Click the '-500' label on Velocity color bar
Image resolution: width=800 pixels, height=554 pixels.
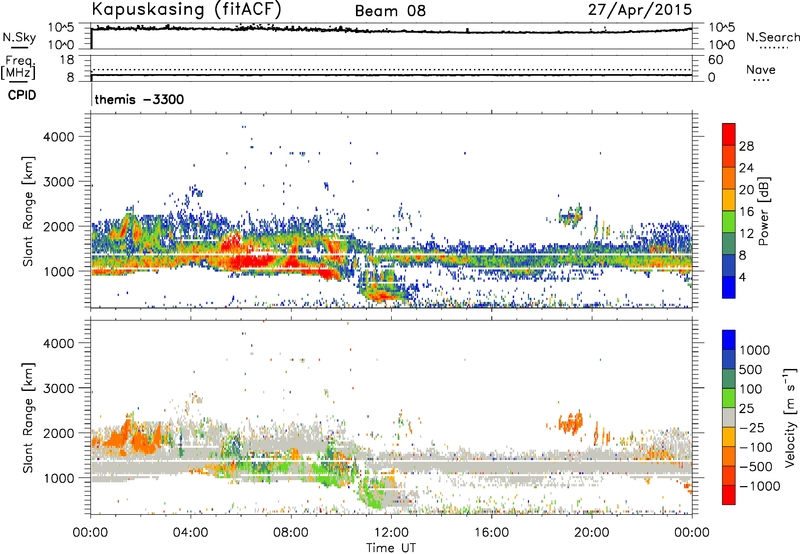click(x=755, y=467)
